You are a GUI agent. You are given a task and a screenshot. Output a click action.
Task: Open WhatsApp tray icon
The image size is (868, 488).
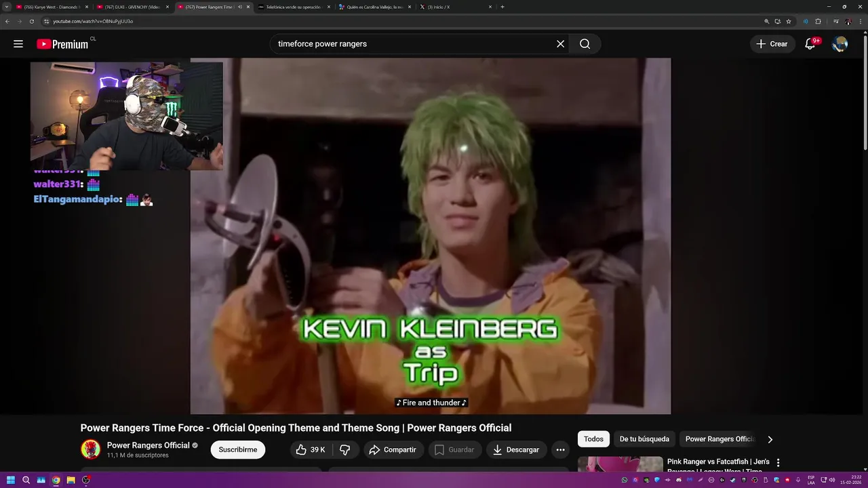point(625,480)
